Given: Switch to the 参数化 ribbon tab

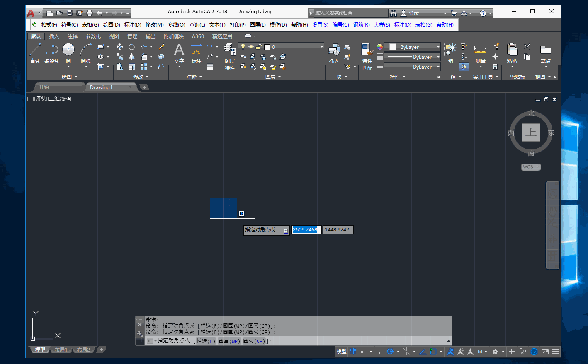Looking at the screenshot, I should click(x=93, y=36).
